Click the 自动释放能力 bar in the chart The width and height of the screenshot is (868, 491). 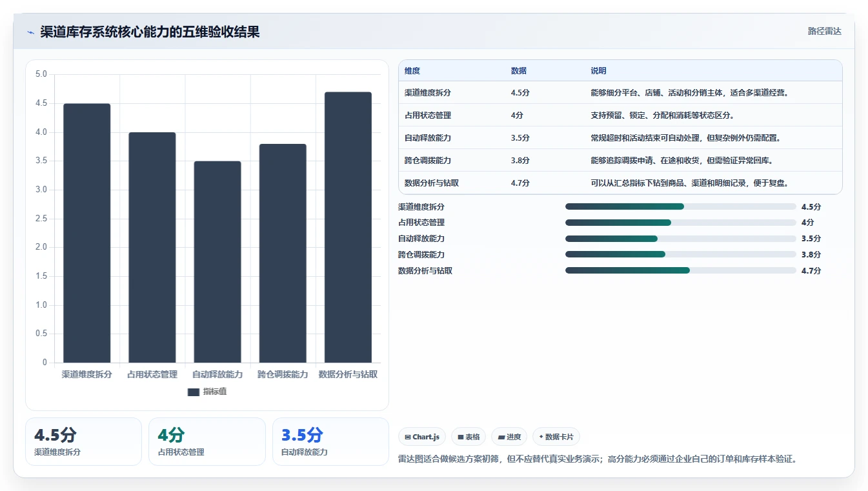[217, 262]
